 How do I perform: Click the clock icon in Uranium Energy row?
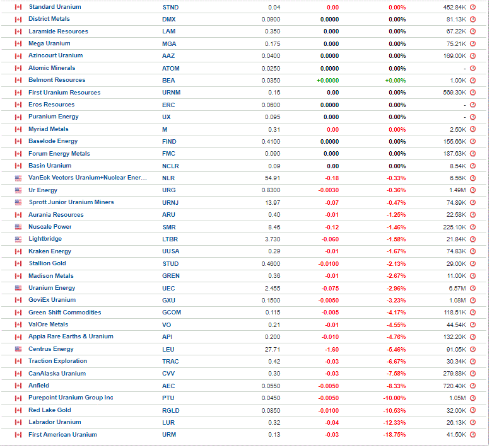click(x=472, y=288)
